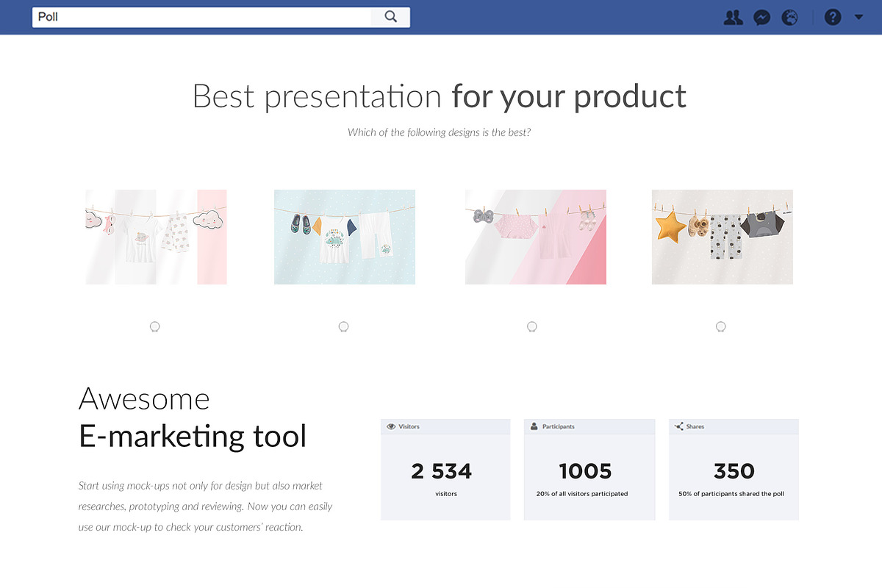This screenshot has width=882, height=588.
Task: Click the question mark help icon
Action: click(x=833, y=17)
